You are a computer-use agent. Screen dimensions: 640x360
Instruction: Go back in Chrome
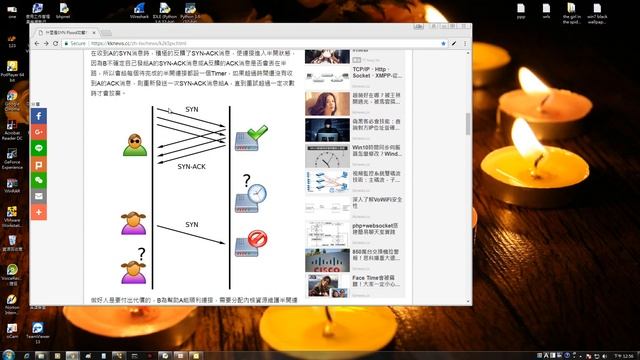point(37,43)
